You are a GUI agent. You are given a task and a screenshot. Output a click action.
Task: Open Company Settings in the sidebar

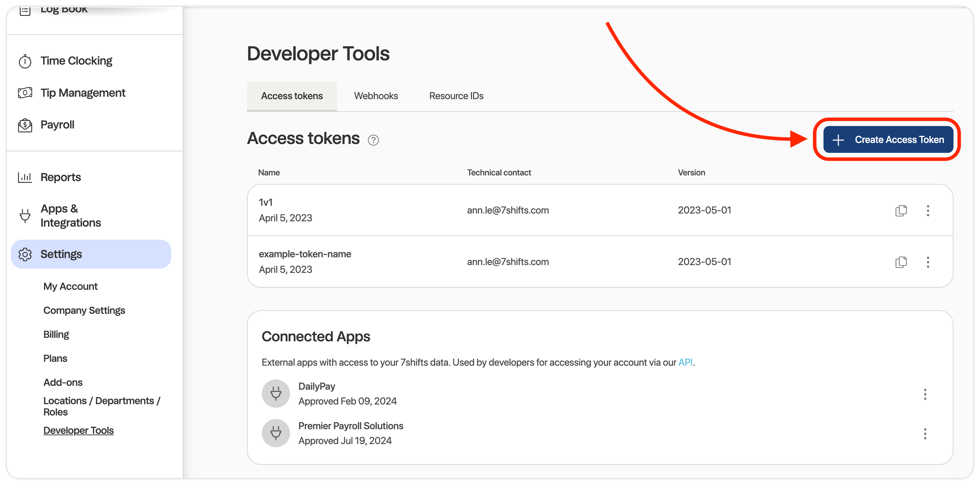tap(84, 310)
